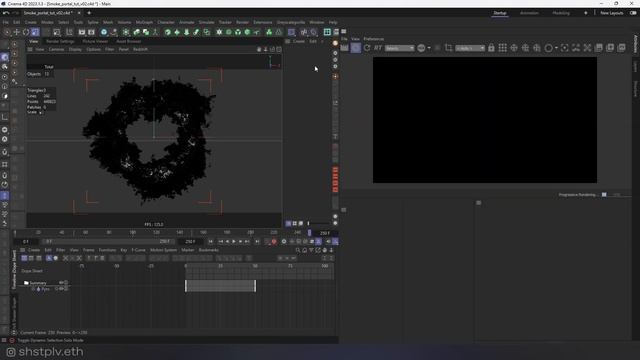The image size is (640, 360).
Task: Expand the render sphere dropdown arrow
Action: tap(429, 48)
